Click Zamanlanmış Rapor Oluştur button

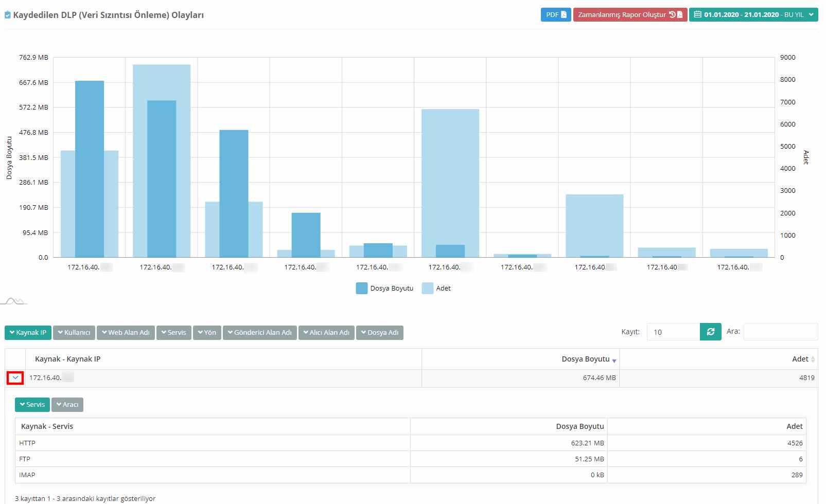[x=630, y=14]
